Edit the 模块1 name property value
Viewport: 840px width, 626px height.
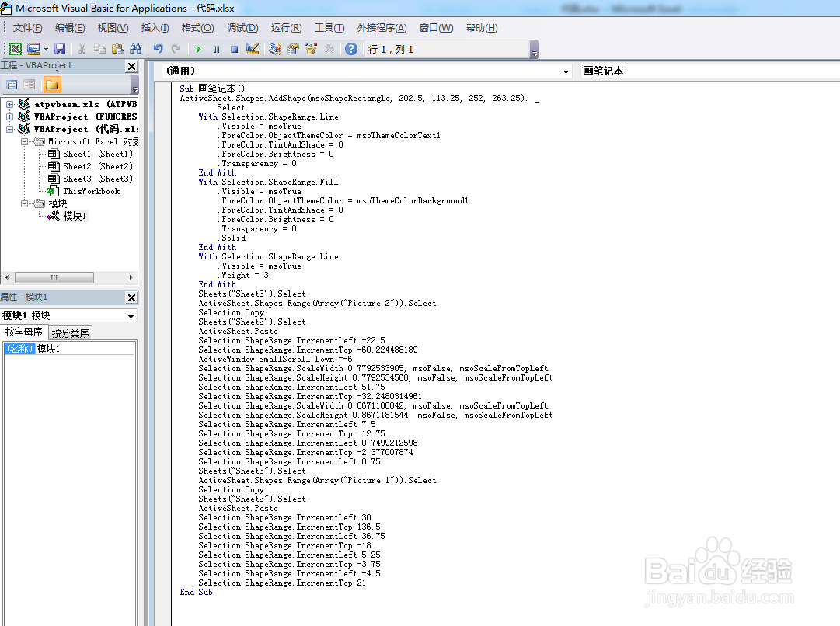[85, 349]
